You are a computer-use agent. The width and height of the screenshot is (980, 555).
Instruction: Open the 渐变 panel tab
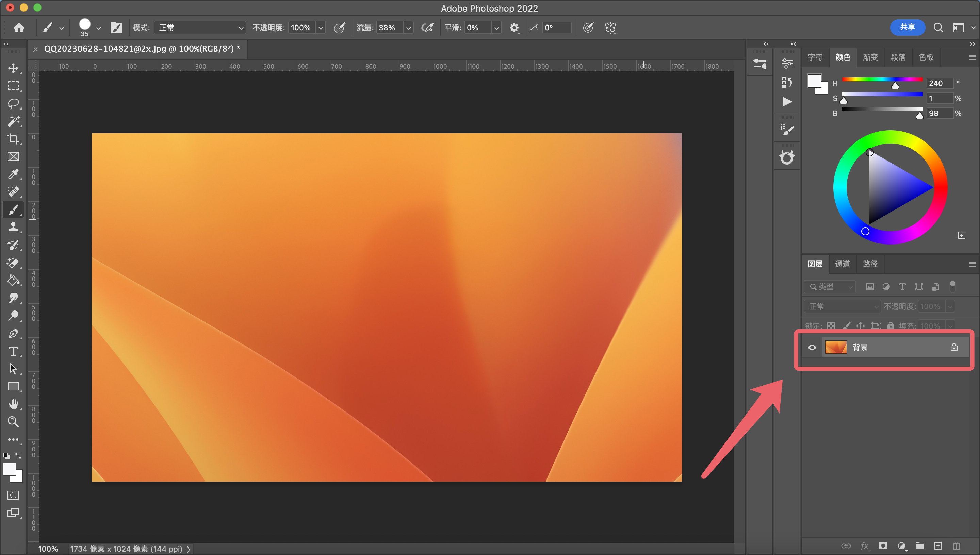[870, 57]
